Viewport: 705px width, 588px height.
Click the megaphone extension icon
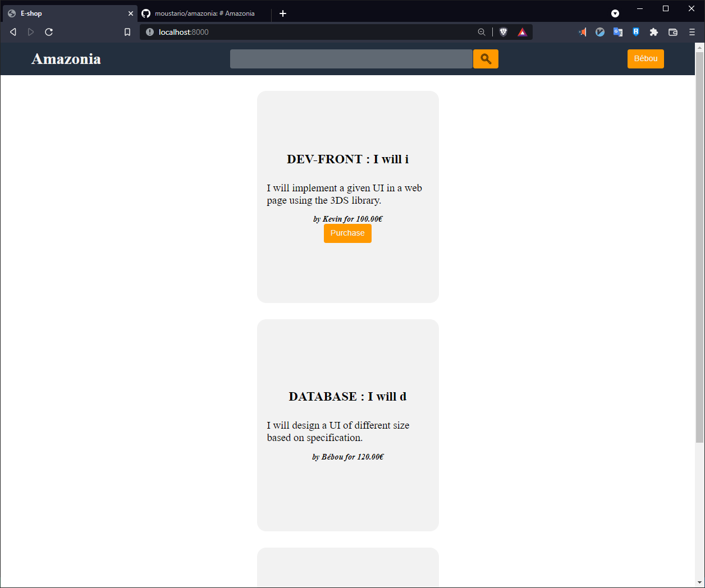click(x=582, y=32)
